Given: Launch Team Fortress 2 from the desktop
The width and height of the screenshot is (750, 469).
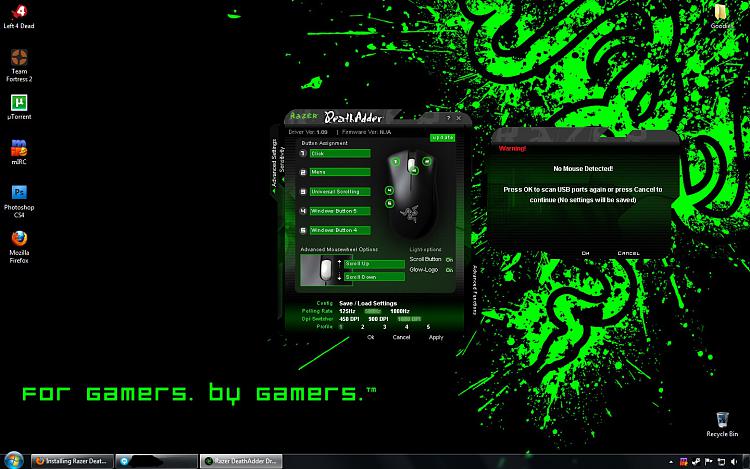Looking at the screenshot, I should [19, 65].
